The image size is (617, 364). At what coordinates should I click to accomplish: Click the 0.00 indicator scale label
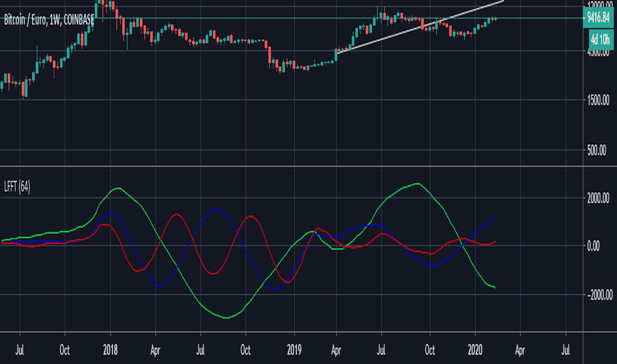(x=593, y=246)
